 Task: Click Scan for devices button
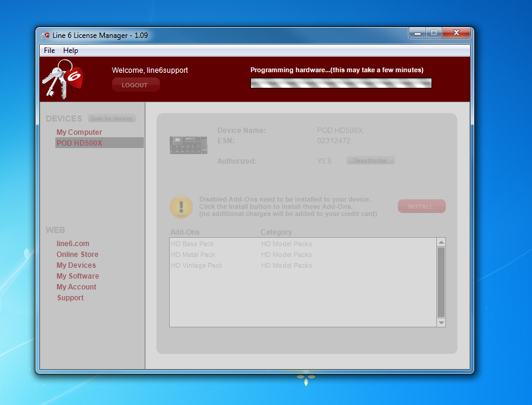111,119
